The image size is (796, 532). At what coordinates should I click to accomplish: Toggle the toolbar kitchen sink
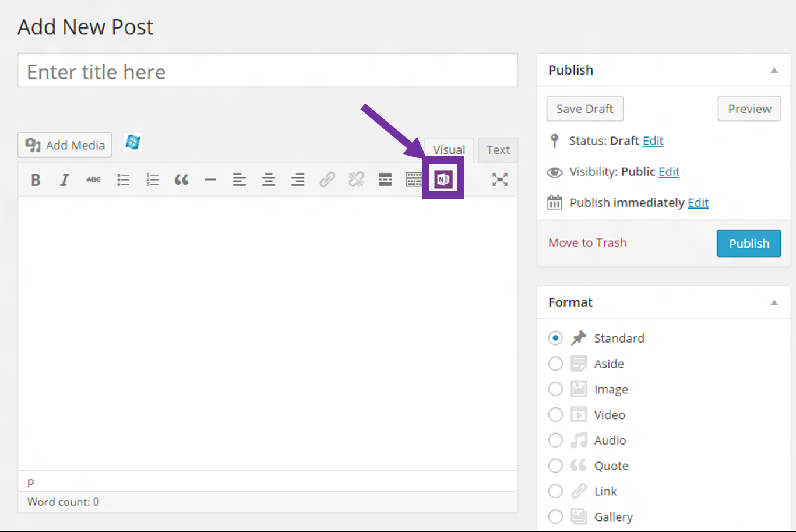[414, 179]
